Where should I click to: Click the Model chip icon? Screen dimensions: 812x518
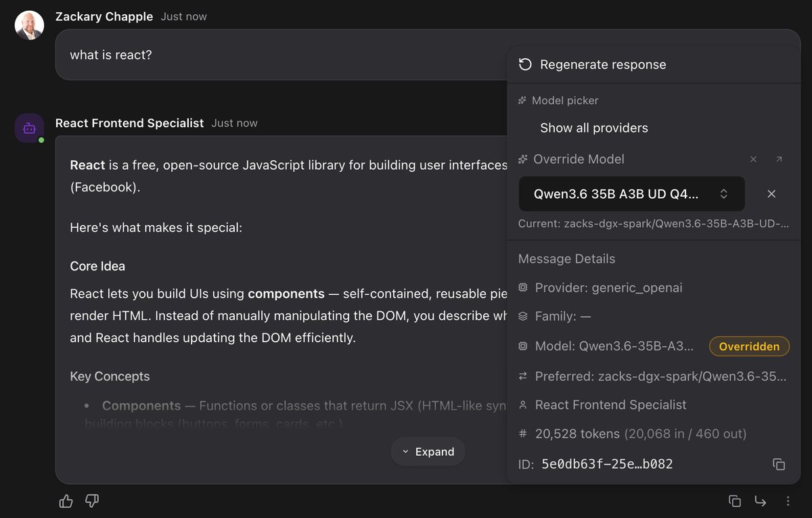pos(522,346)
